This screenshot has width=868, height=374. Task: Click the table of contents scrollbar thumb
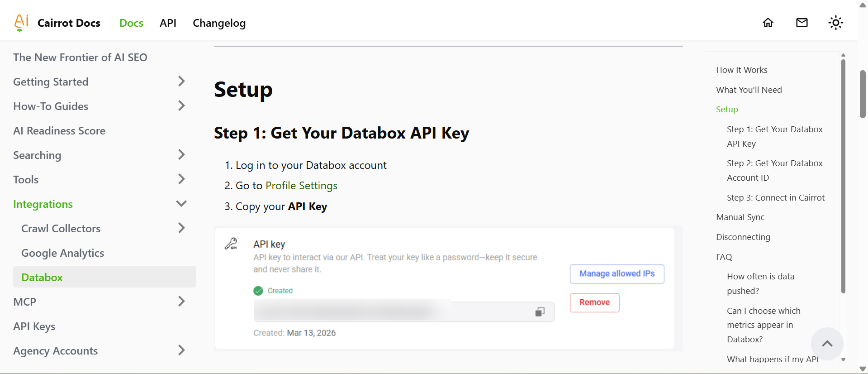tap(843, 177)
